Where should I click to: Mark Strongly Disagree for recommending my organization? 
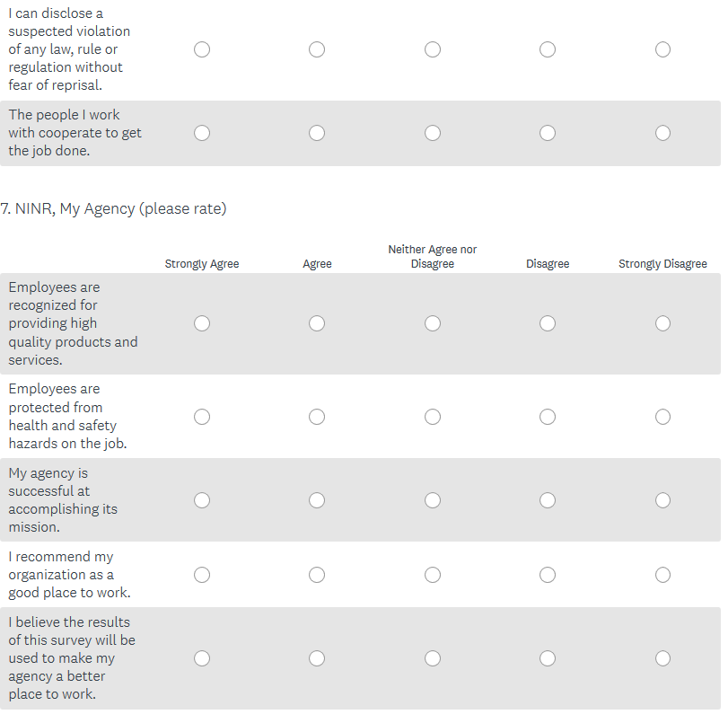662,575
